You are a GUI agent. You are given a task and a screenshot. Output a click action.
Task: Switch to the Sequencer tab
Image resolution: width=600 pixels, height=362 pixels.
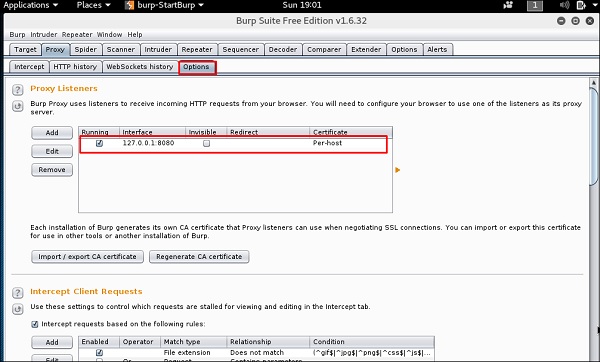click(241, 49)
